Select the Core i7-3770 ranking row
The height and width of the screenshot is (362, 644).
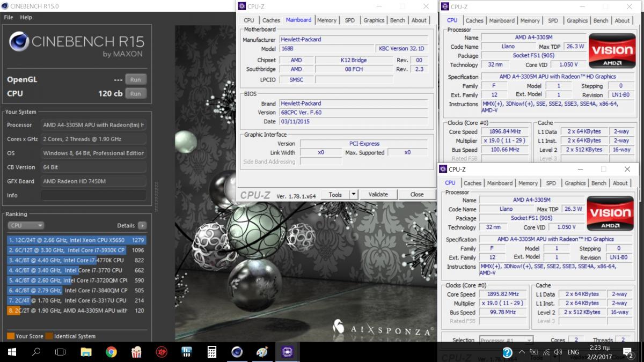point(76,270)
